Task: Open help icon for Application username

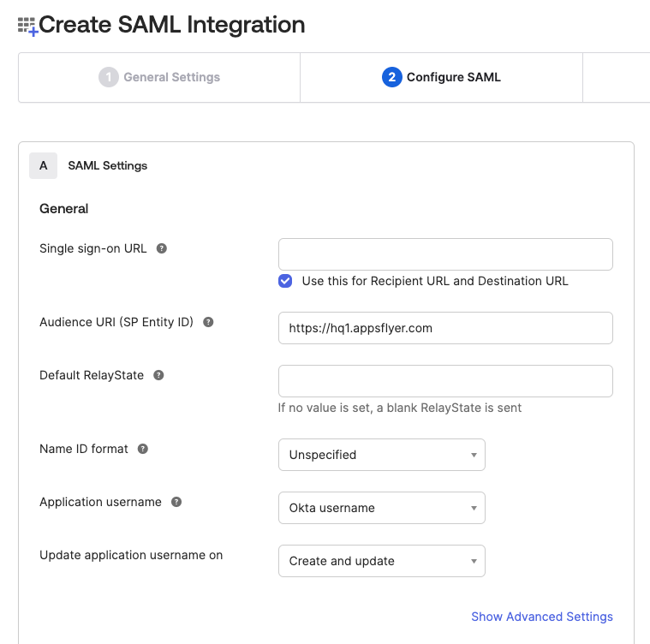Action: 176,502
